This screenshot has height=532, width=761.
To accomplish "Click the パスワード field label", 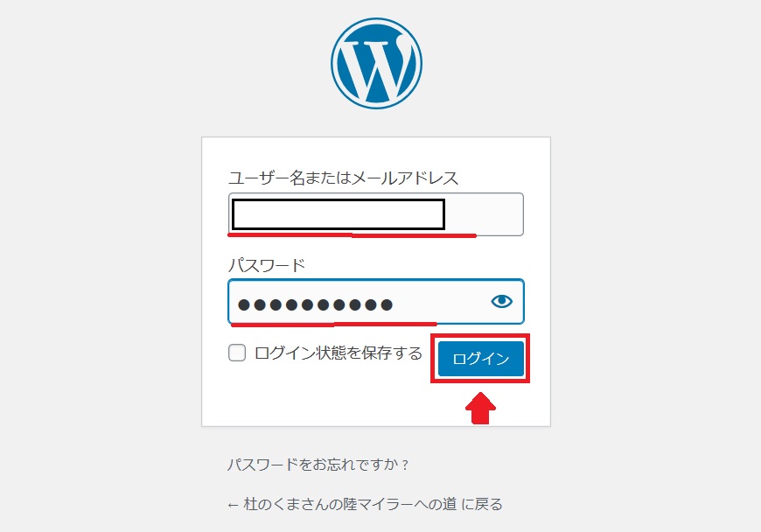I will click(267, 265).
